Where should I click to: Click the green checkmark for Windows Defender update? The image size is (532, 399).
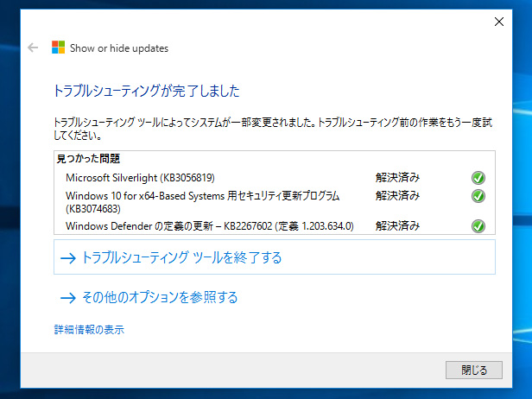pyautogui.click(x=478, y=226)
